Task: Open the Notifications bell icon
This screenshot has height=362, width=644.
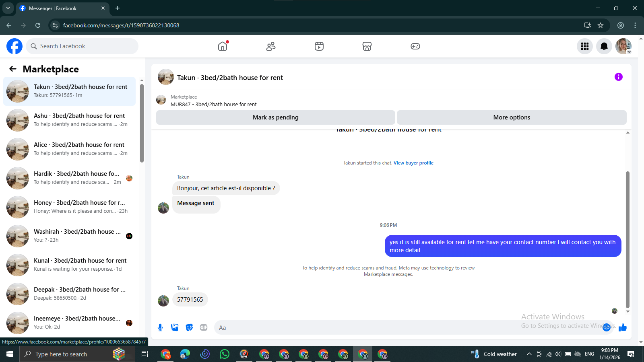Action: coord(604,46)
